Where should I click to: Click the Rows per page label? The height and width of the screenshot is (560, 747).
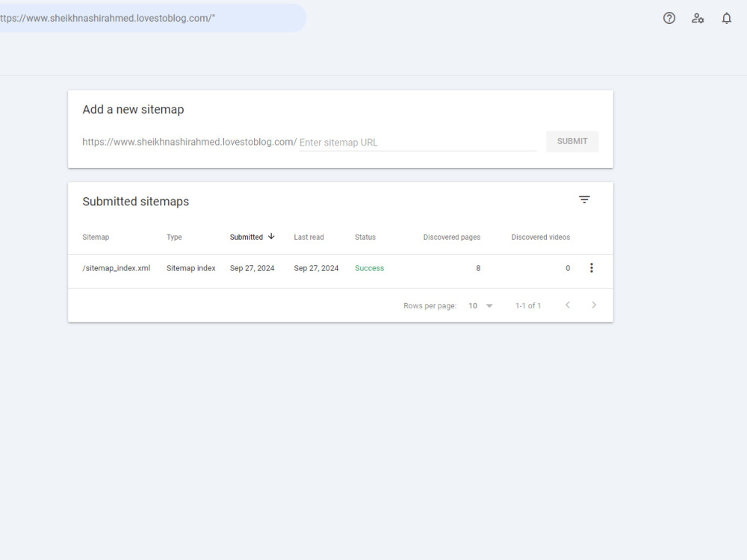coord(430,305)
